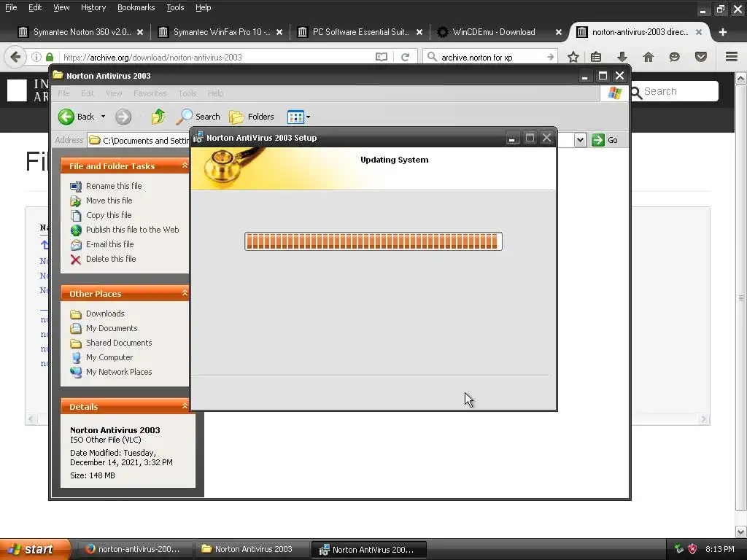Viewport: 747px width, 560px height.
Task: Open My Documents in Other Places
Action: (112, 328)
